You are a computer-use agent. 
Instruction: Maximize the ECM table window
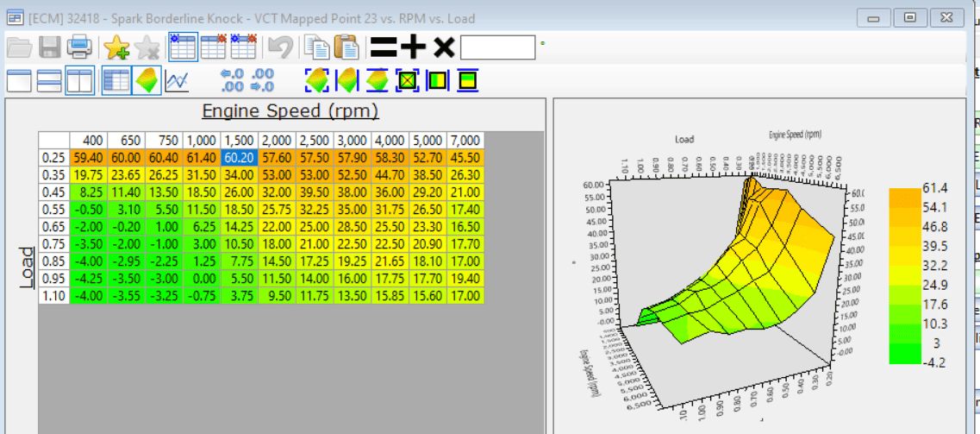click(x=910, y=18)
